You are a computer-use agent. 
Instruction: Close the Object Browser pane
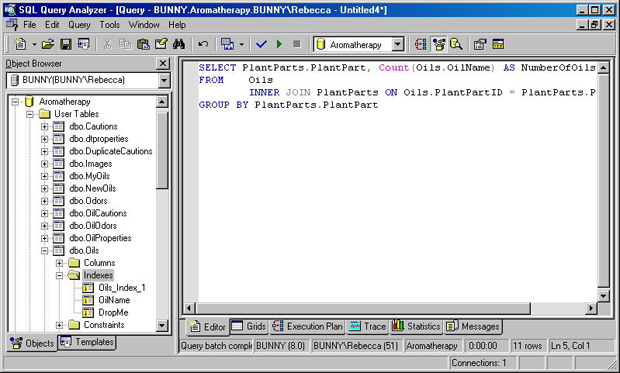[x=163, y=63]
